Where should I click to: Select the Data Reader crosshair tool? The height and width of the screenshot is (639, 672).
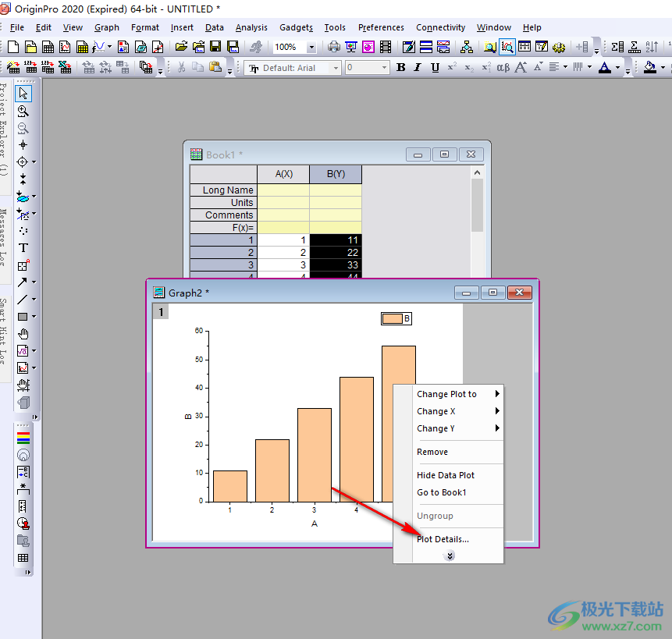tap(23, 162)
